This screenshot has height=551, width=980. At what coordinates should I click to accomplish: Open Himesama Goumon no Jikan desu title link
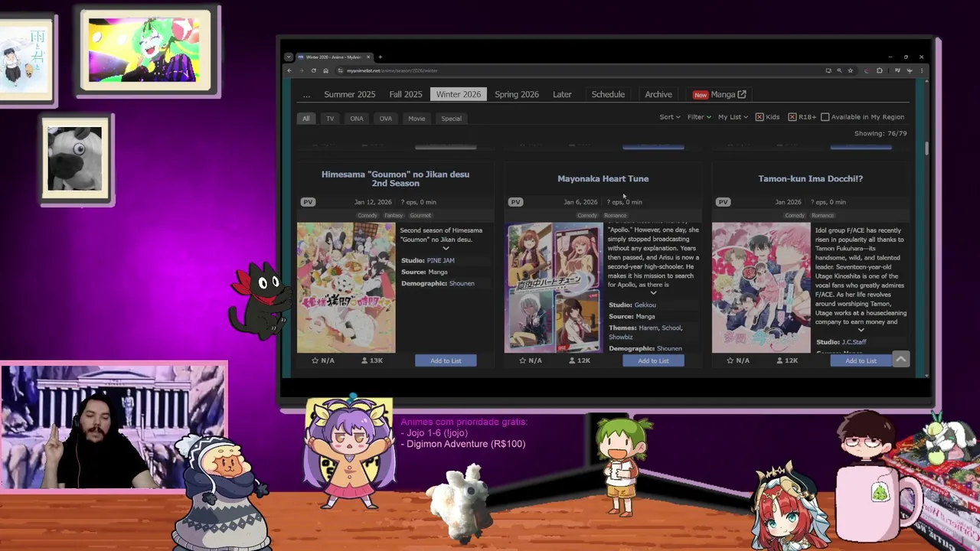395,178
